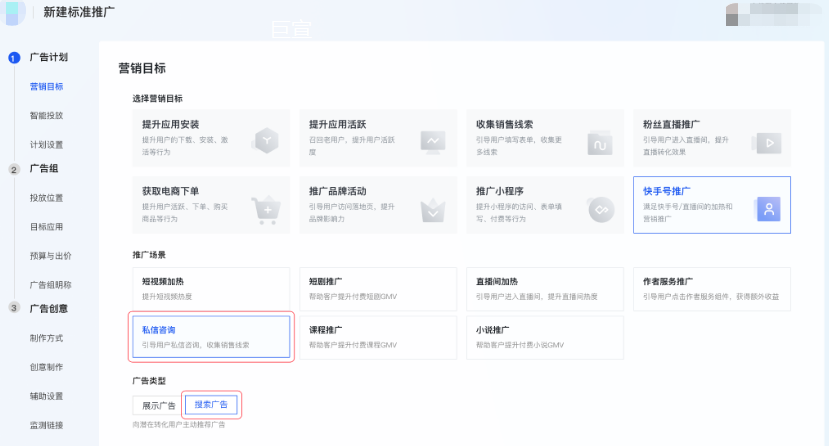The width and height of the screenshot is (829, 446).
Task: Click the crown icon on 推广品牌活动 card
Action: 432,210
